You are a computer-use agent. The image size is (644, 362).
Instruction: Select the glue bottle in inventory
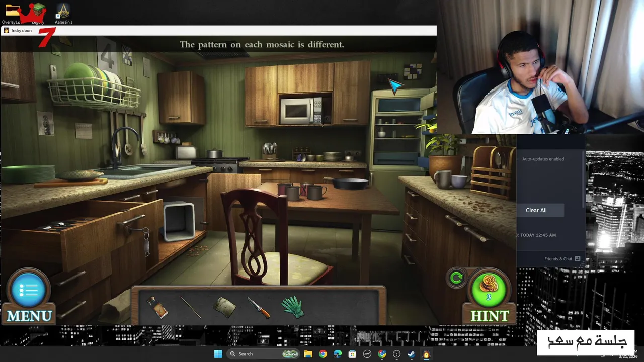157,307
